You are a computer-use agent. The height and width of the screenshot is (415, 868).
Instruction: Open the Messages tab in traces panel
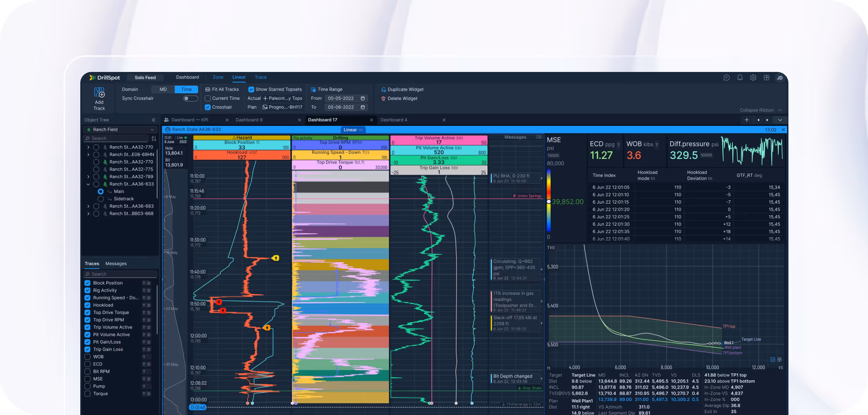[x=116, y=264]
